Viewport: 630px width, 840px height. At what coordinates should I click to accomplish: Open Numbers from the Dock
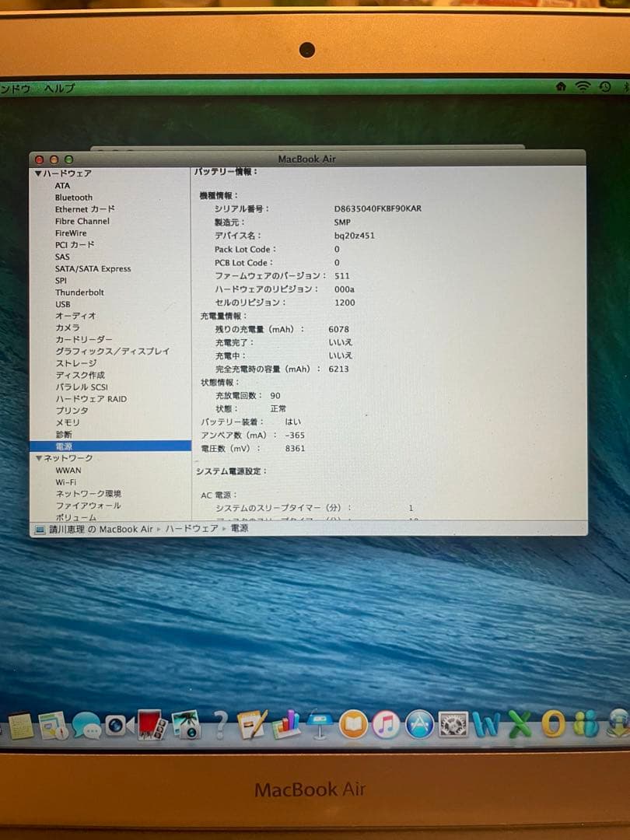284,727
